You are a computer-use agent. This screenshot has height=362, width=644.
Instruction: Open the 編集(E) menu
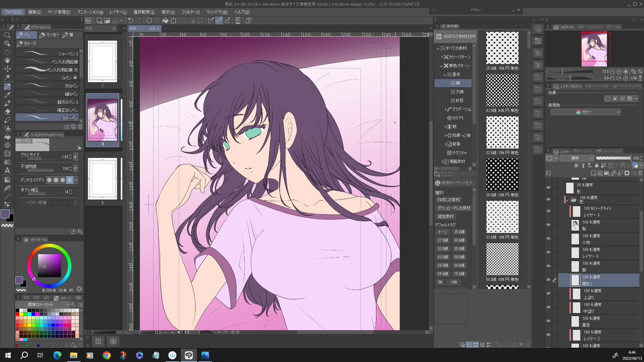35,12
